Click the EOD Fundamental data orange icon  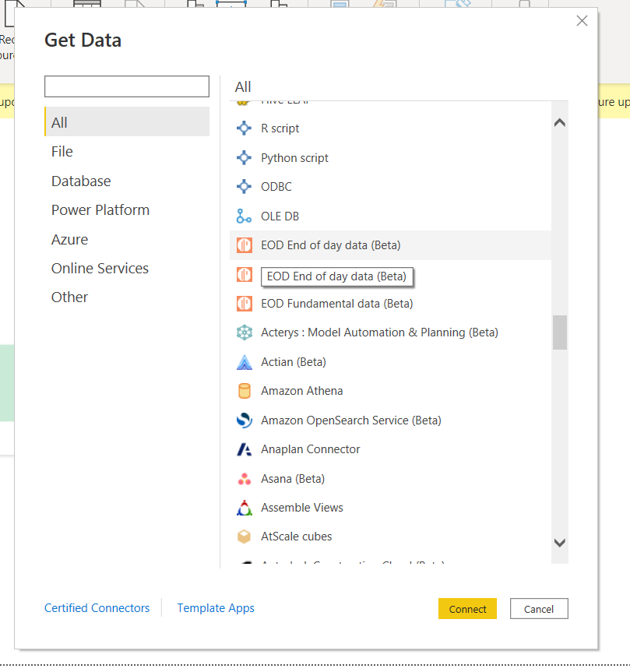point(245,304)
